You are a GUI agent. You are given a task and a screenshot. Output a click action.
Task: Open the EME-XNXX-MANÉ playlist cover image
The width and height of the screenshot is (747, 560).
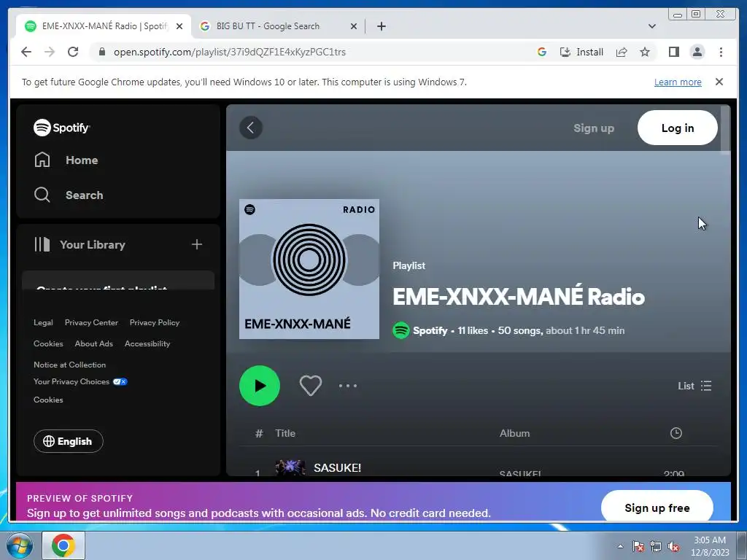(x=309, y=269)
